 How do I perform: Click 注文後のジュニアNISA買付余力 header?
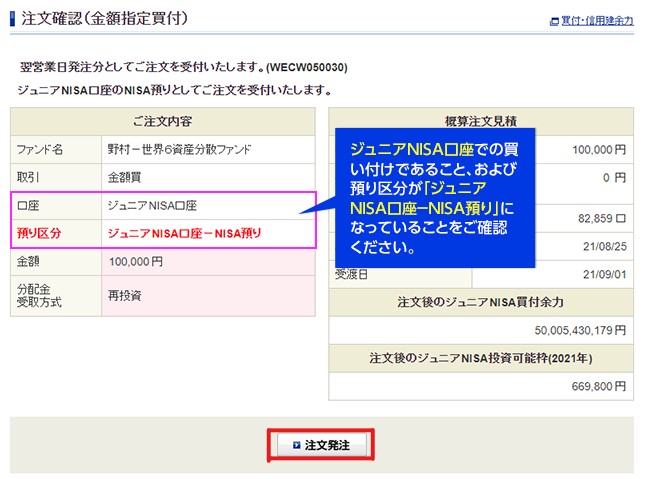click(x=481, y=302)
